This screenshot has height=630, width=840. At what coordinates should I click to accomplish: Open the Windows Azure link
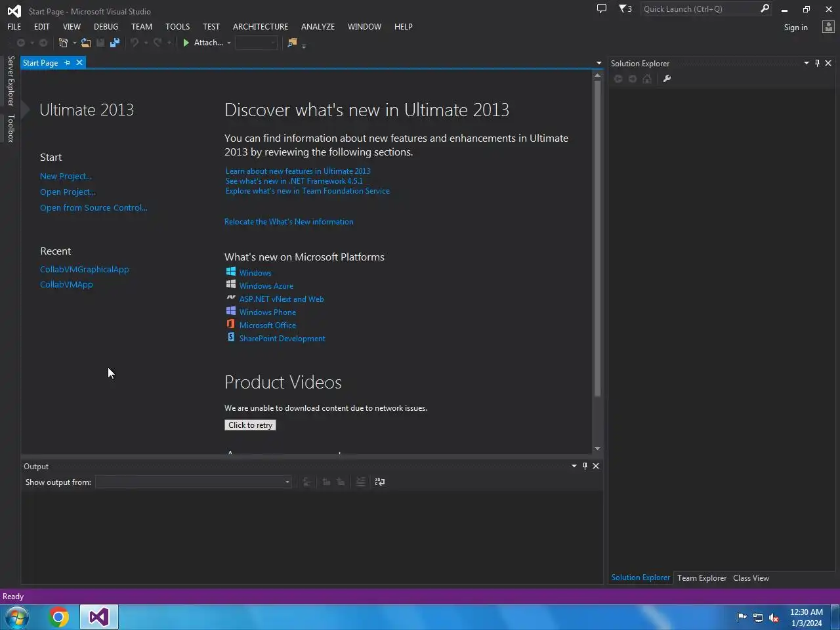pos(266,286)
